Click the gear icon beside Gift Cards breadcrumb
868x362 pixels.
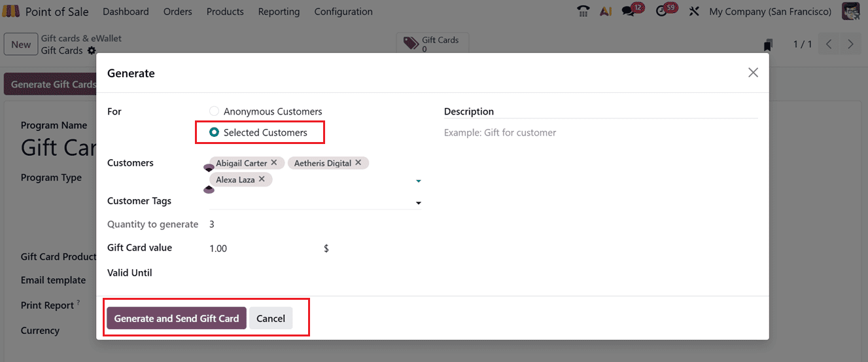92,50
